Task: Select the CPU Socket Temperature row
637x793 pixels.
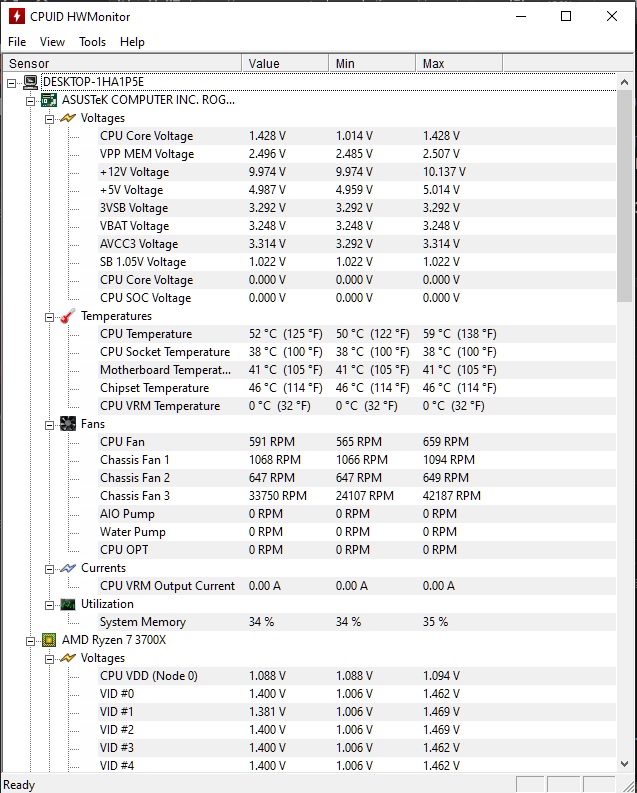Action: point(356,352)
